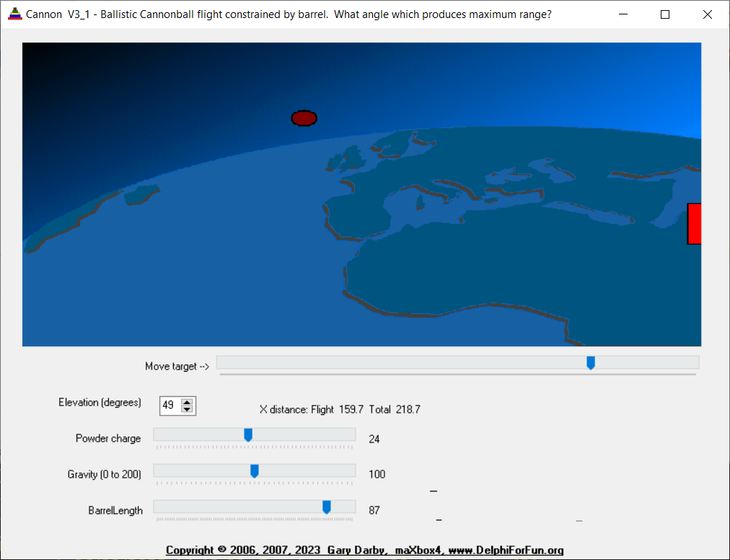Viewport: 730px width, 560px height.
Task: Click the Gravity value 100
Action: pyautogui.click(x=377, y=474)
